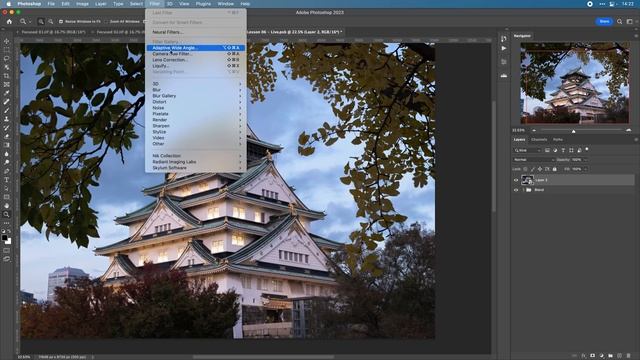Open the Apple menu
The width and height of the screenshot is (640, 360).
[8, 4]
